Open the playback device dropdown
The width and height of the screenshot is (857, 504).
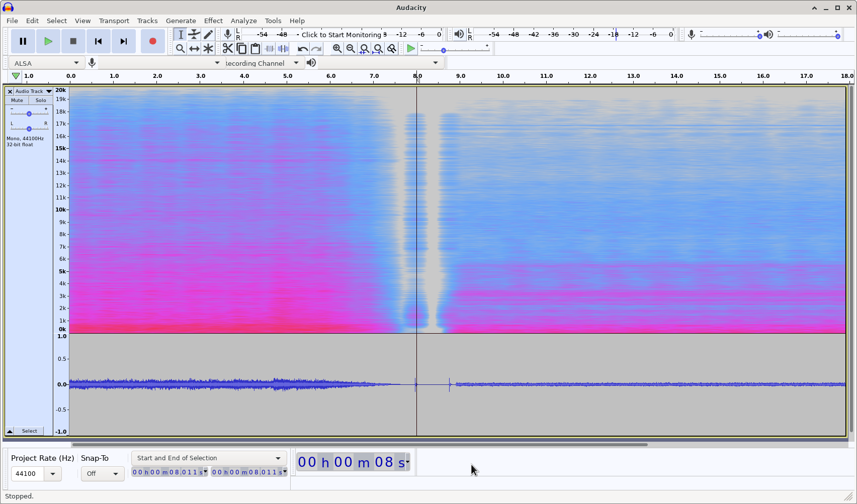380,63
